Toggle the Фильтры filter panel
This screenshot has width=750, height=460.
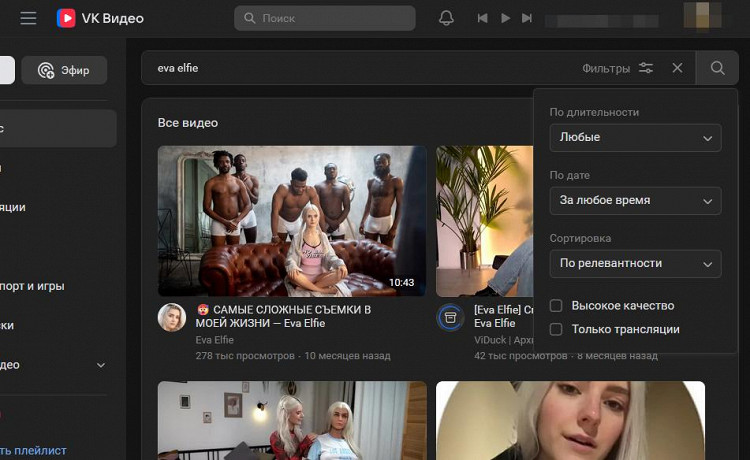[618, 68]
